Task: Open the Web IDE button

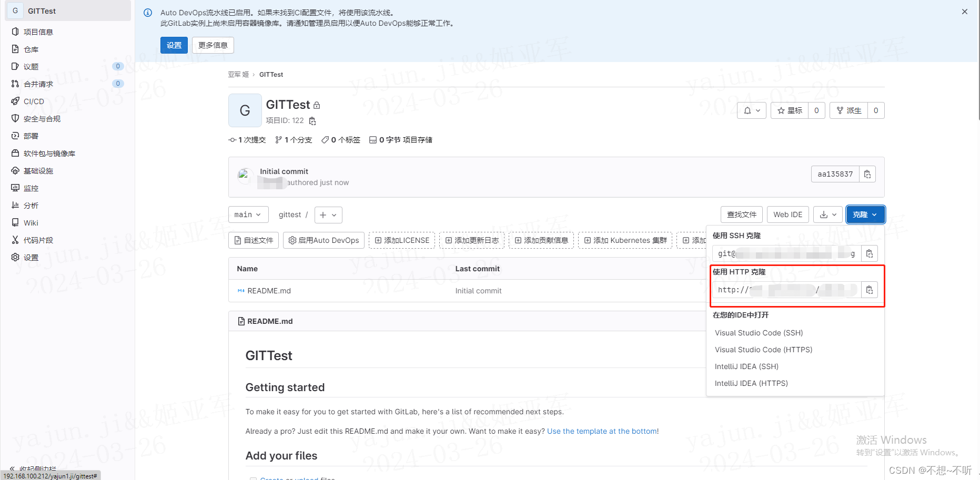Action: 788,215
